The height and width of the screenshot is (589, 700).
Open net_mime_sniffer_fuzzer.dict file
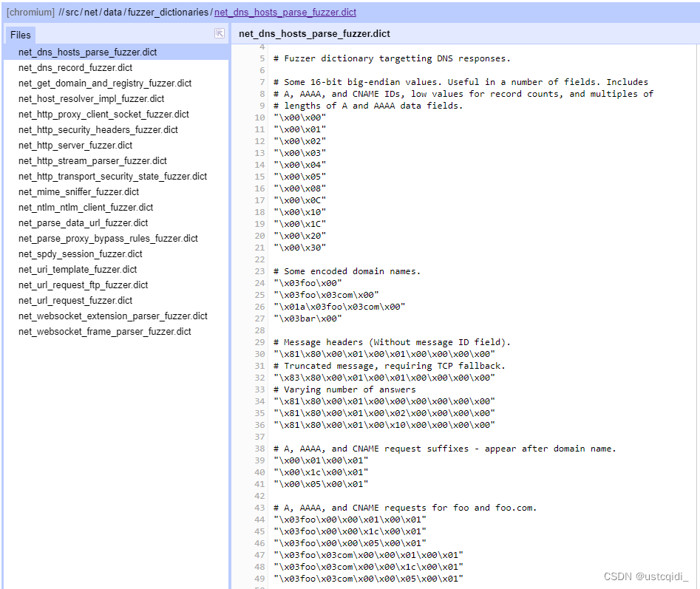(x=78, y=192)
